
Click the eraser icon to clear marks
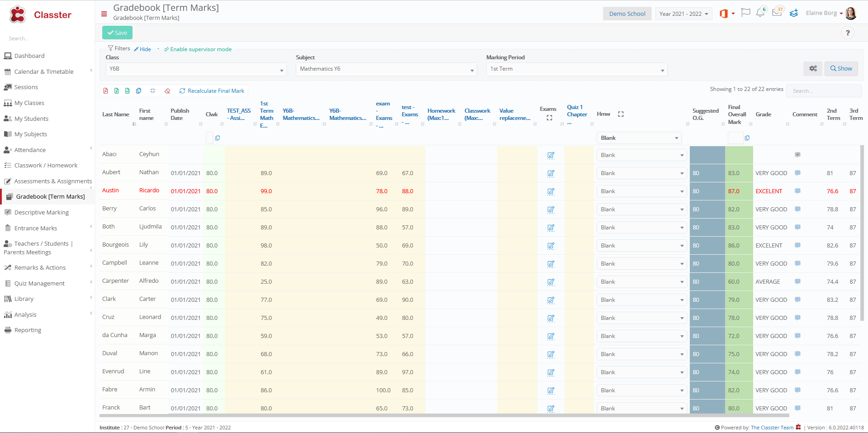pos(167,91)
